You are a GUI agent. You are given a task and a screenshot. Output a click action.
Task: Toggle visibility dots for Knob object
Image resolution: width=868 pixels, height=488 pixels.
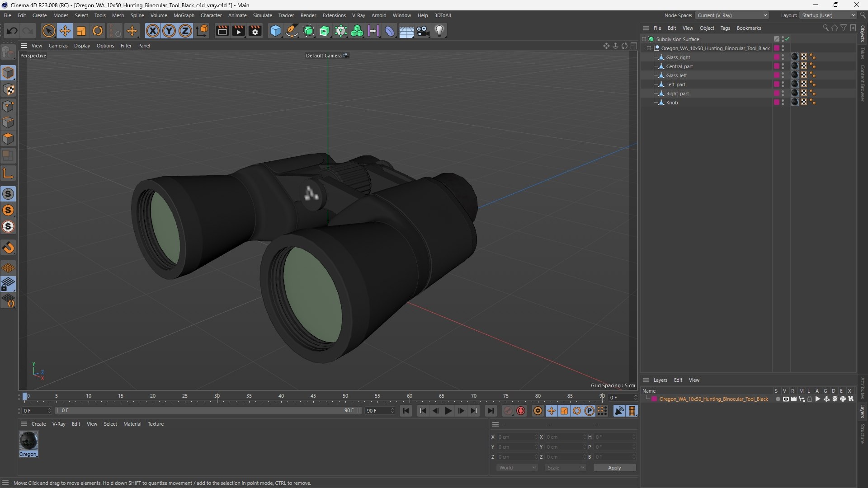pyautogui.click(x=783, y=103)
